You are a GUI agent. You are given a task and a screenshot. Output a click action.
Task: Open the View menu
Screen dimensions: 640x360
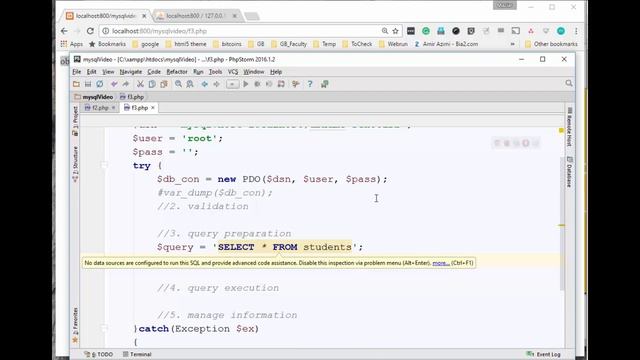[108, 72]
